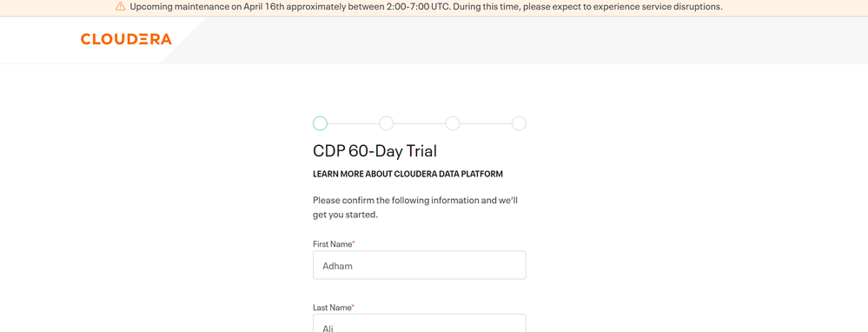Click the red asterisk beside First Name
This screenshot has height=332, width=868.
point(354,242)
